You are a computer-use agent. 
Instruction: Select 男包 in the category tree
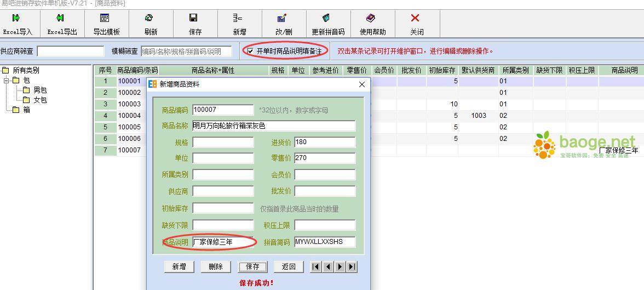click(x=40, y=90)
